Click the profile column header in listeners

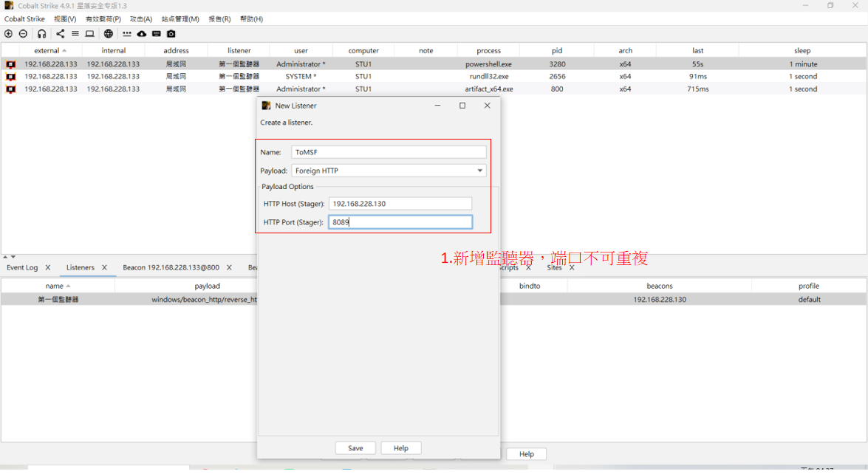point(808,286)
